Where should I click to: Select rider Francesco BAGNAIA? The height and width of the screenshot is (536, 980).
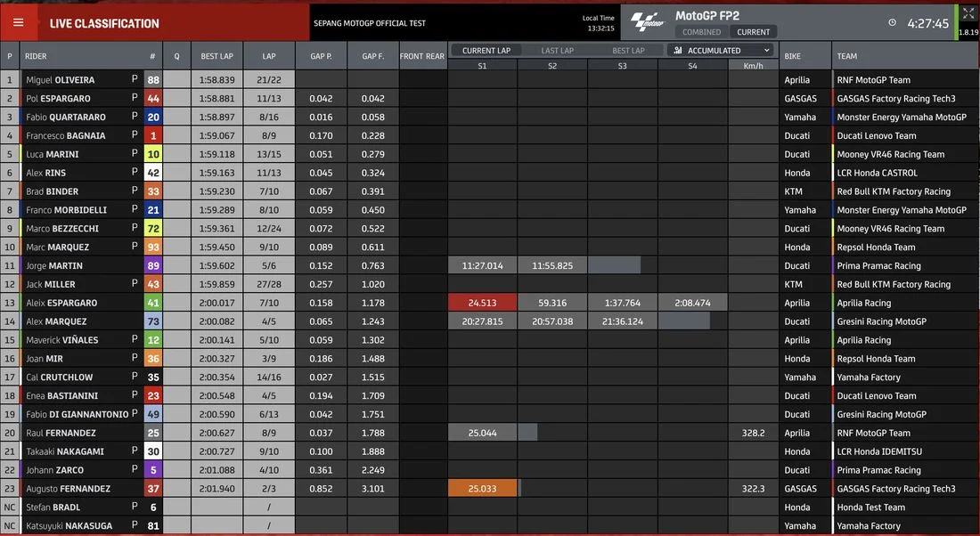coord(66,135)
